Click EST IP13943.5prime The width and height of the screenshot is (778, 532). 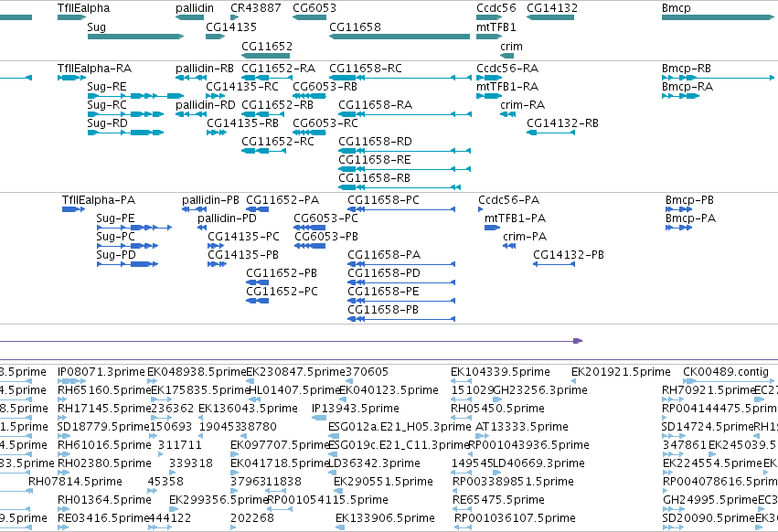[319, 418]
